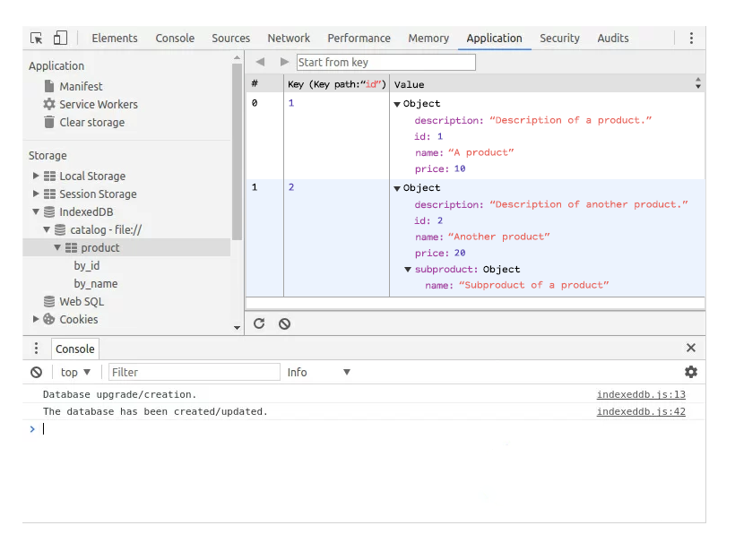Open the Info log level dropdown
The height and width of the screenshot is (560, 735).
pos(319,372)
